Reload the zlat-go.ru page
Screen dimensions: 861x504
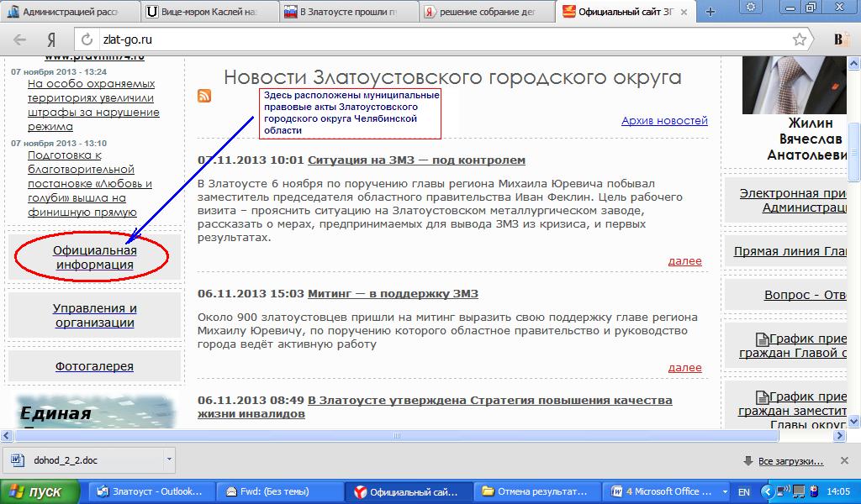(87, 39)
